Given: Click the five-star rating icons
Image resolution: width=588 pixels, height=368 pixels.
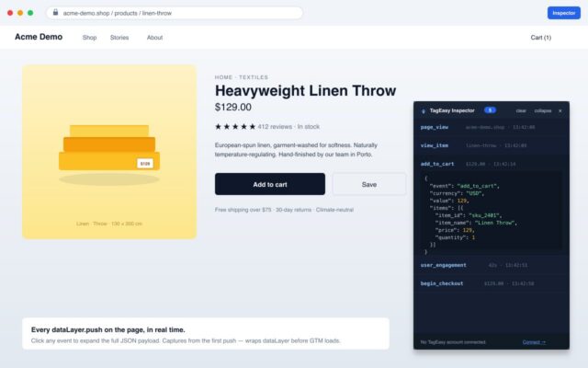Looking at the screenshot, I should 235,127.
